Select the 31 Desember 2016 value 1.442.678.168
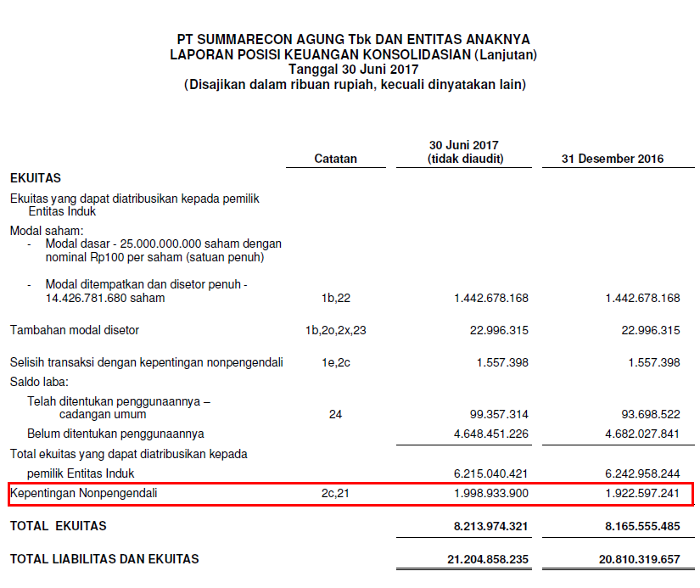This screenshot has width=700, height=588. coord(642,298)
